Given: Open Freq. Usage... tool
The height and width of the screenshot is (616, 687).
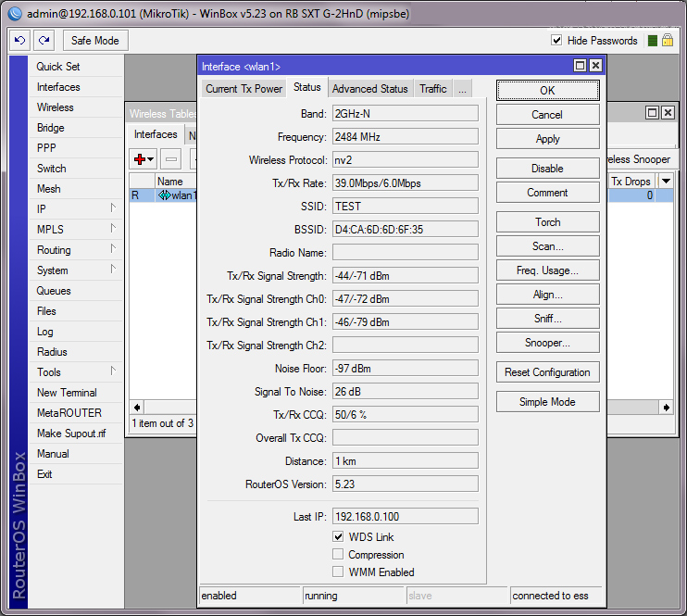Looking at the screenshot, I should click(548, 270).
